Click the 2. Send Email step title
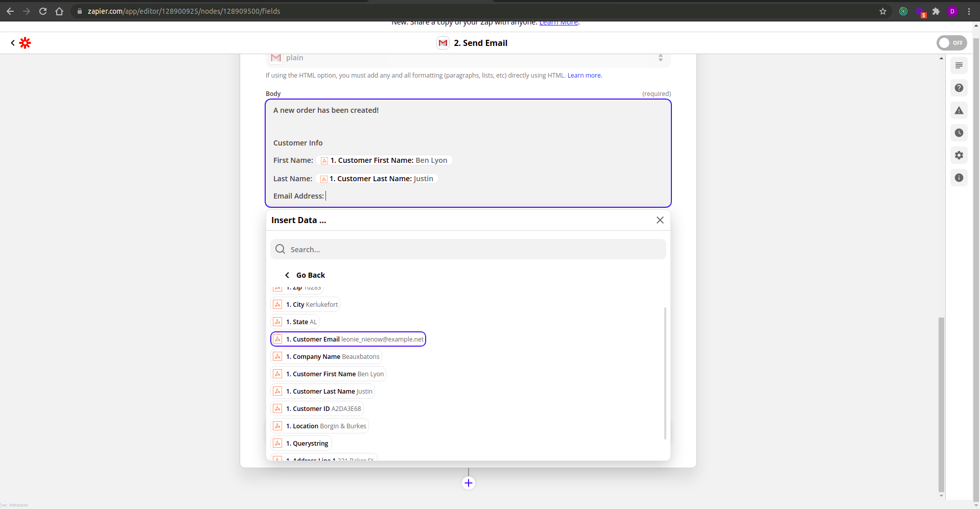 coord(480,43)
